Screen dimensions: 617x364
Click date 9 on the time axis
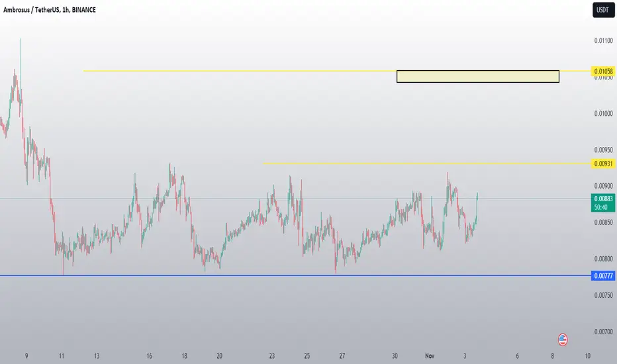click(26, 356)
